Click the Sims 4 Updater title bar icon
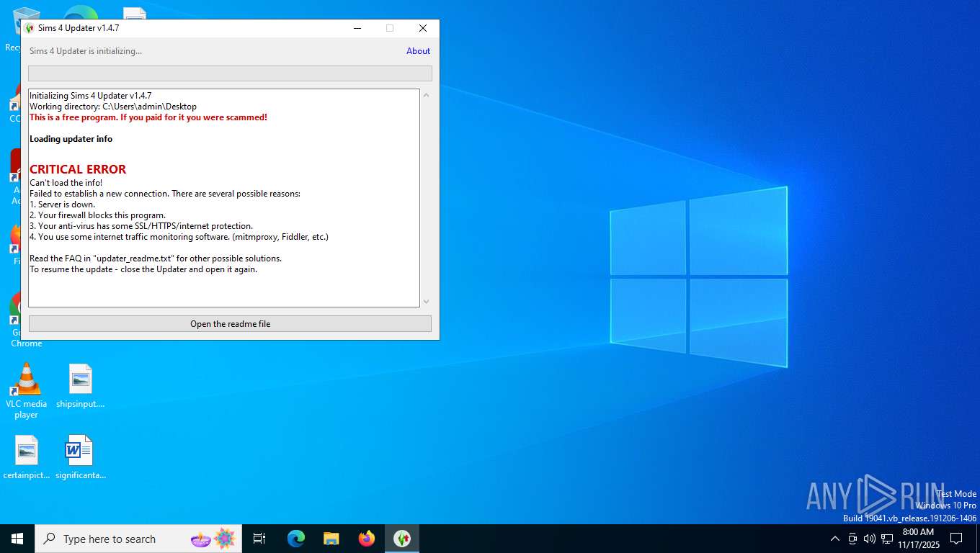980x553 pixels. click(x=30, y=28)
